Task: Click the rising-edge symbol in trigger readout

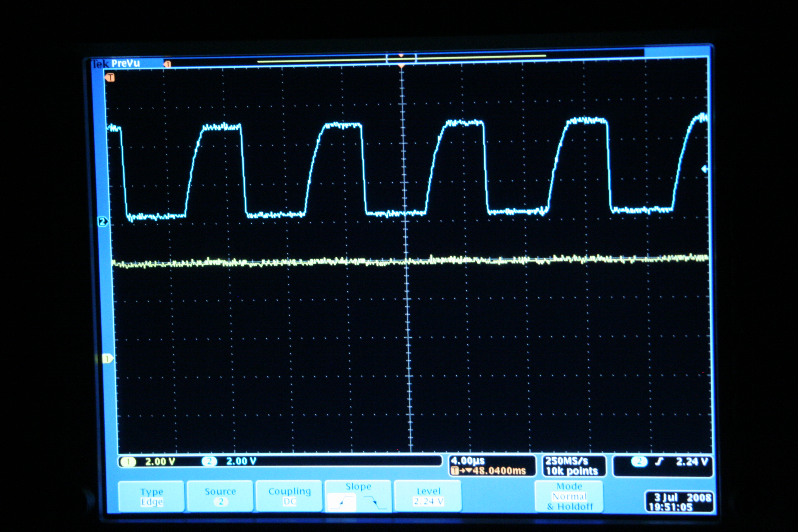Action: (x=659, y=462)
